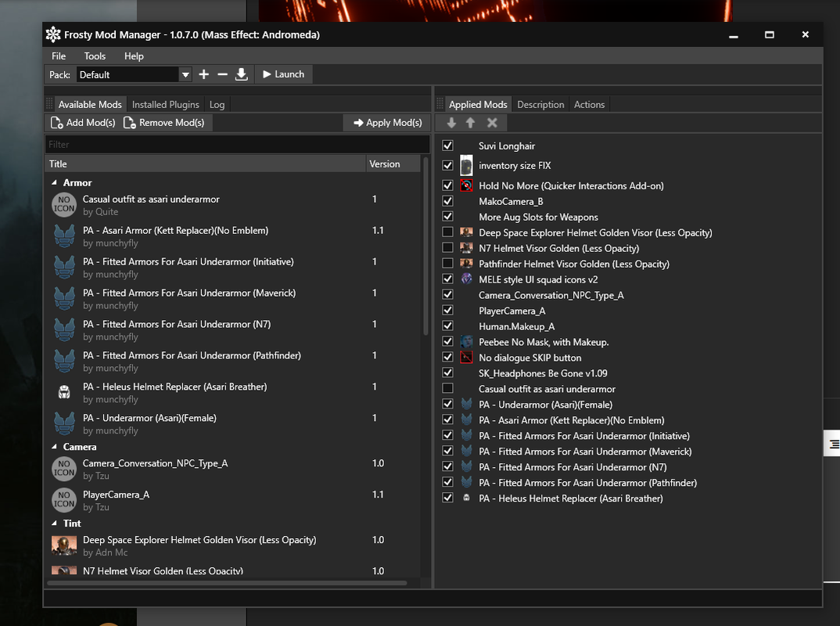Enable N7 Helmet Visor Golden applied checkbox
This screenshot has height=626, width=840.
448,247
